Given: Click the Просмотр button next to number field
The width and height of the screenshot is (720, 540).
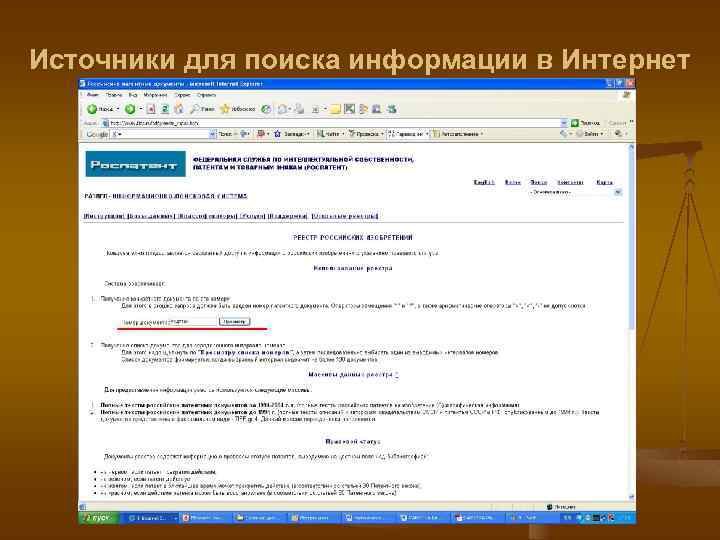Looking at the screenshot, I should tap(234, 322).
